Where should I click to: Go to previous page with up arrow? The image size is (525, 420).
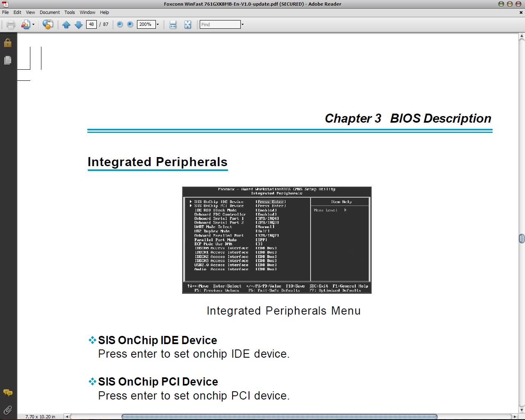pos(66,25)
